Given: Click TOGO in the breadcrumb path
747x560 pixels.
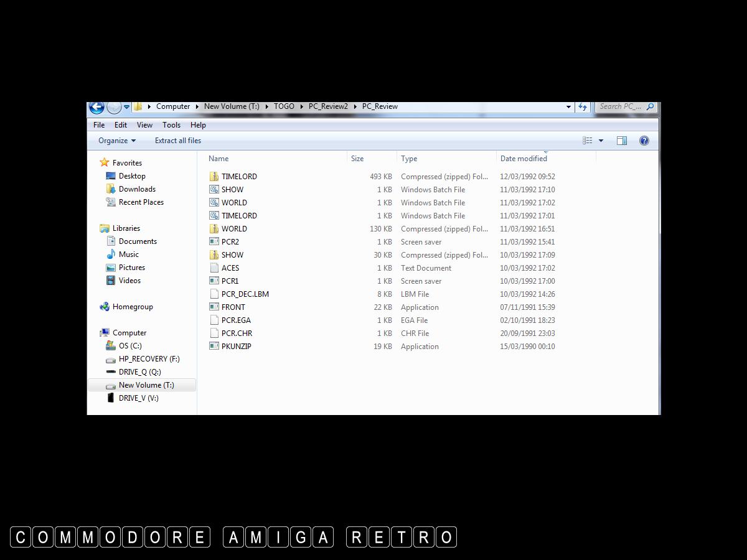Looking at the screenshot, I should [x=284, y=106].
